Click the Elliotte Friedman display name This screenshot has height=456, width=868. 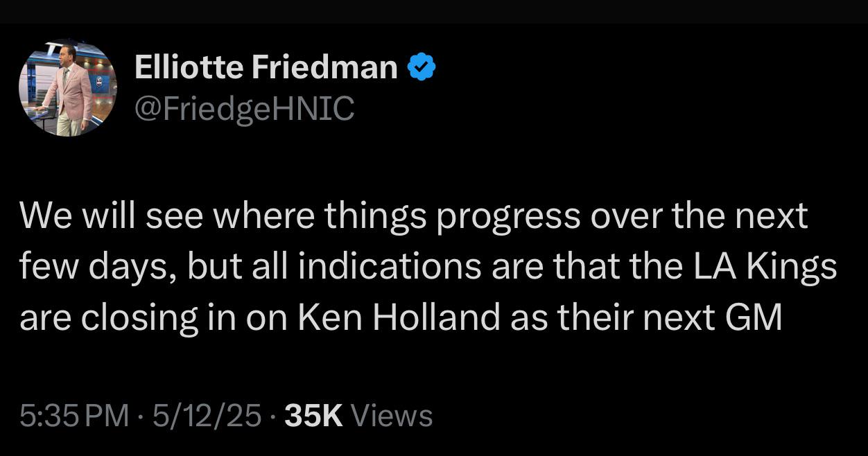[x=266, y=67]
